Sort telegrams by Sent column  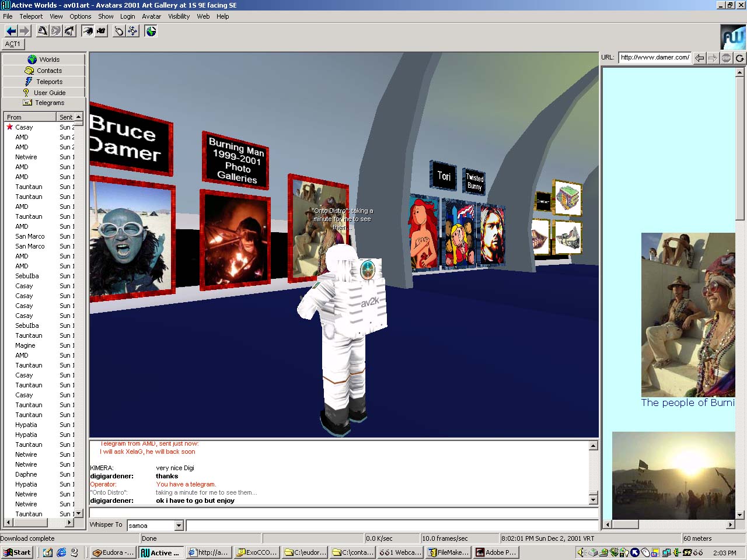coord(66,117)
